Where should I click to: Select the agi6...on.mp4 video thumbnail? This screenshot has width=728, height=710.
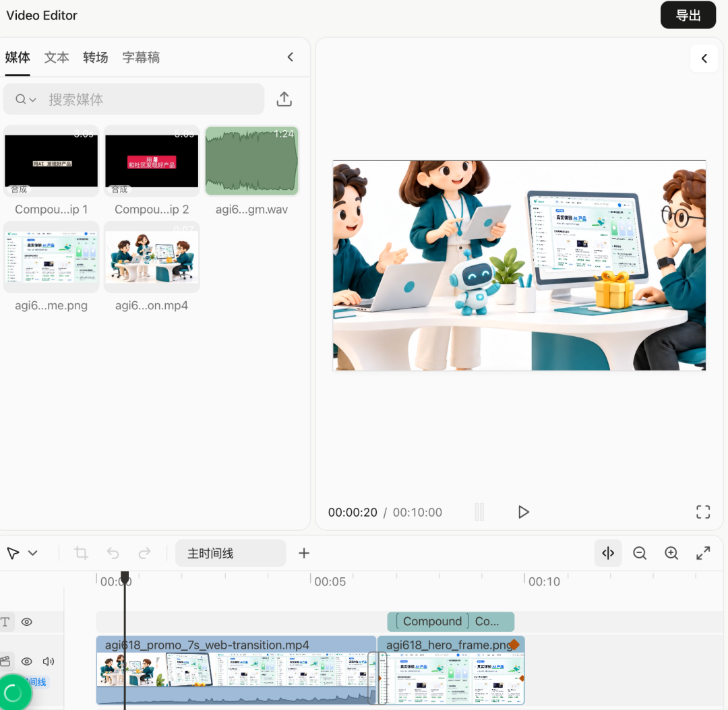(152, 257)
